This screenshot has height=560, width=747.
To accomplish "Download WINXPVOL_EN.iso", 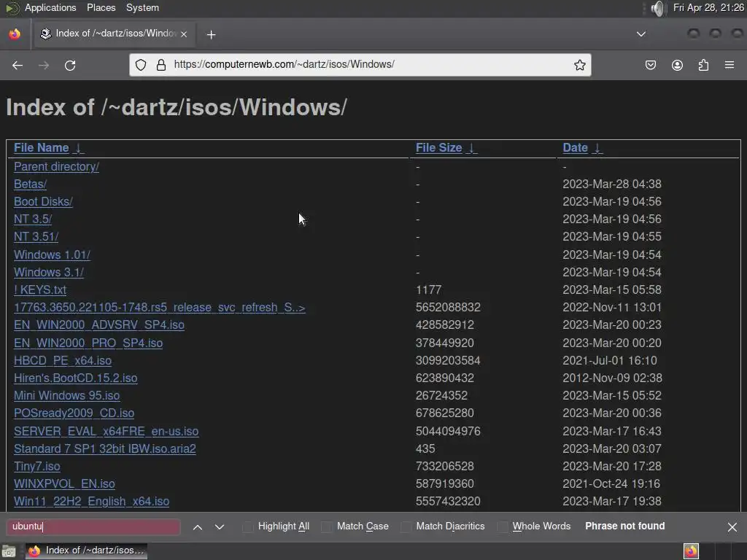I will [x=64, y=484].
